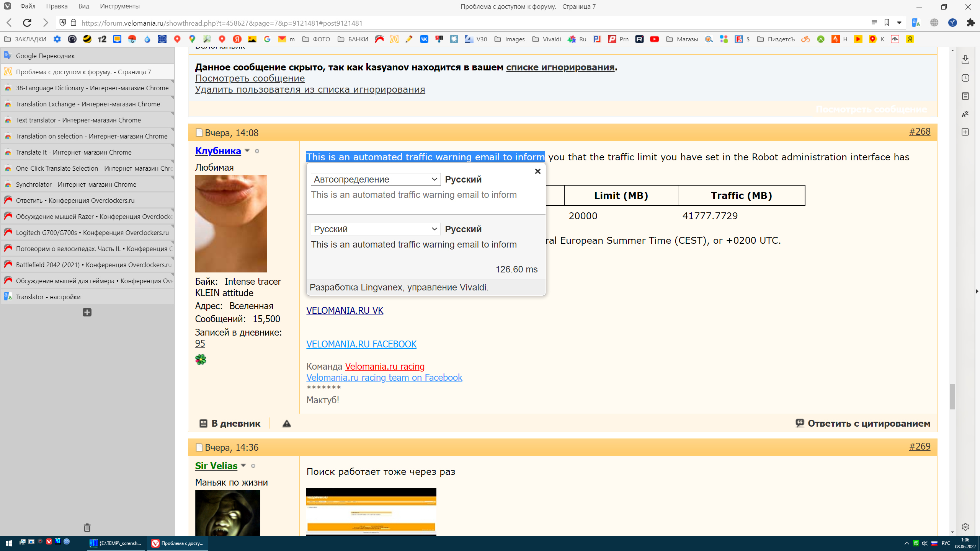The image size is (980, 551).
Task: Switch to the Google Переводчик tab
Action: (46, 56)
